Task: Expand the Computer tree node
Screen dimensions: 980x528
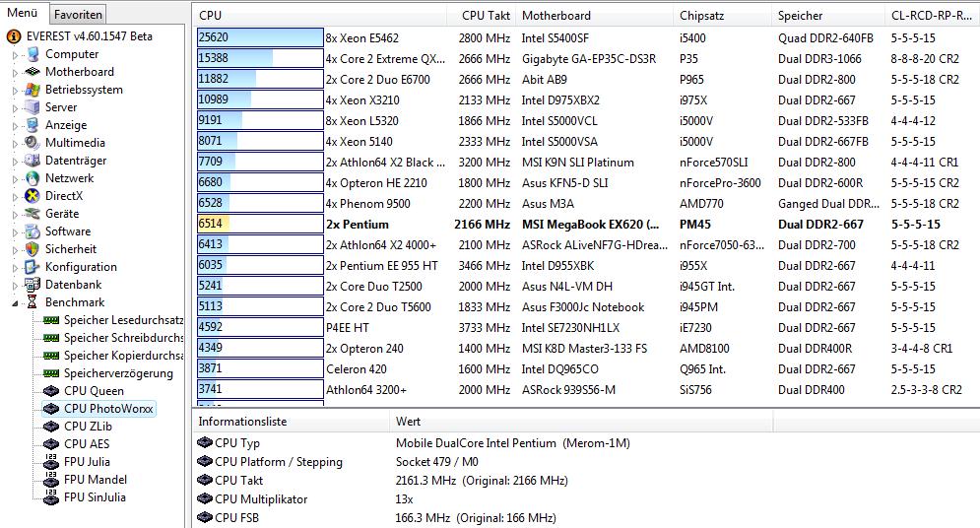Action: click(16, 55)
